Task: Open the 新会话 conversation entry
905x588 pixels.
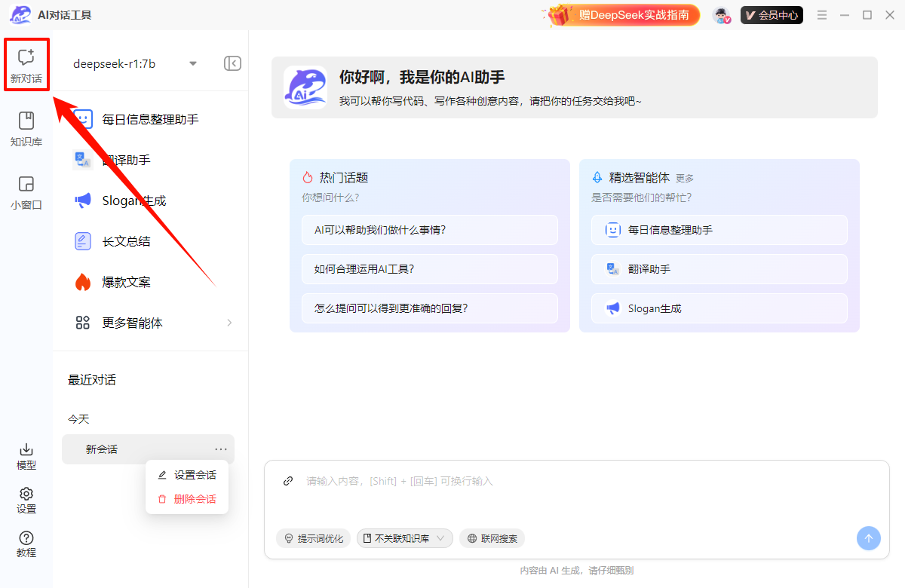Action: click(x=148, y=449)
